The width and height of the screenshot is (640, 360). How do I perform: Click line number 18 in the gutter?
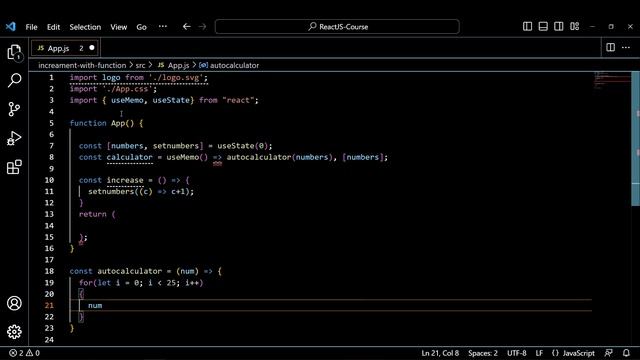(49, 271)
